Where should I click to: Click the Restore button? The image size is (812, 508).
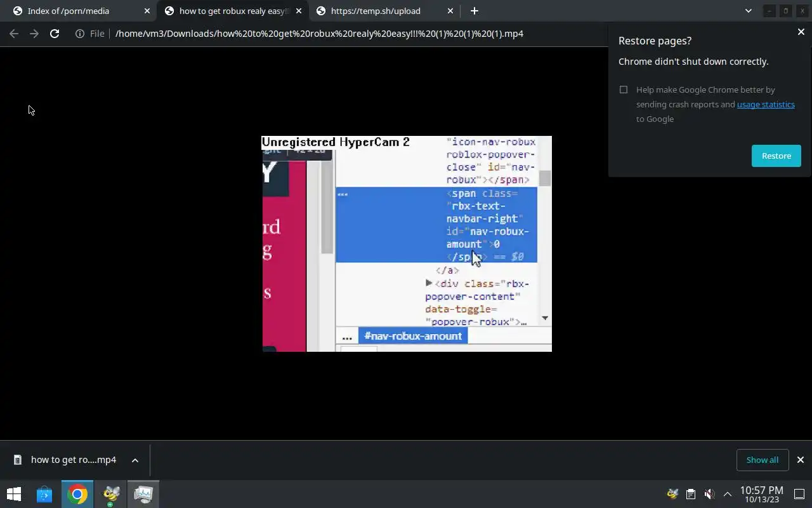776,156
